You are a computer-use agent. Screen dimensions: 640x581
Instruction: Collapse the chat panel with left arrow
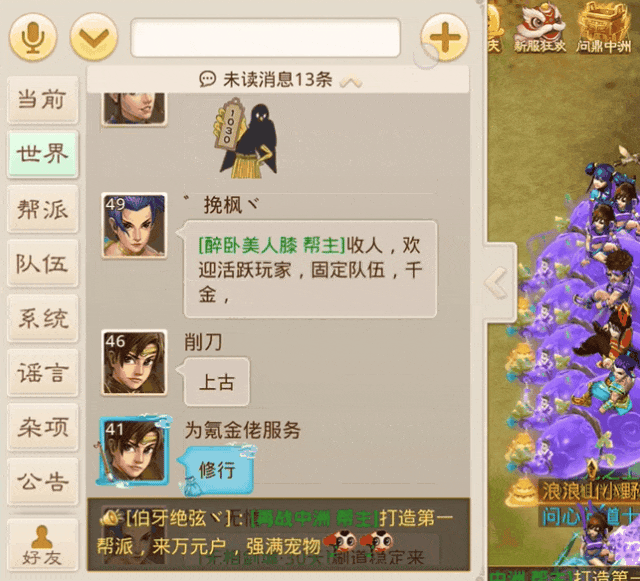[x=497, y=283]
